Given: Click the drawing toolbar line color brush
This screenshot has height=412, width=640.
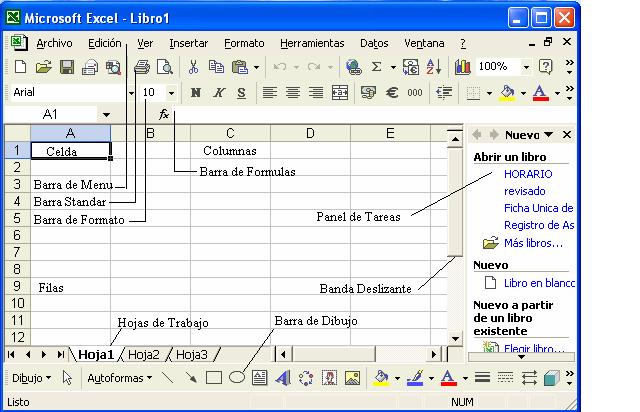Looking at the screenshot, I should (415, 378).
